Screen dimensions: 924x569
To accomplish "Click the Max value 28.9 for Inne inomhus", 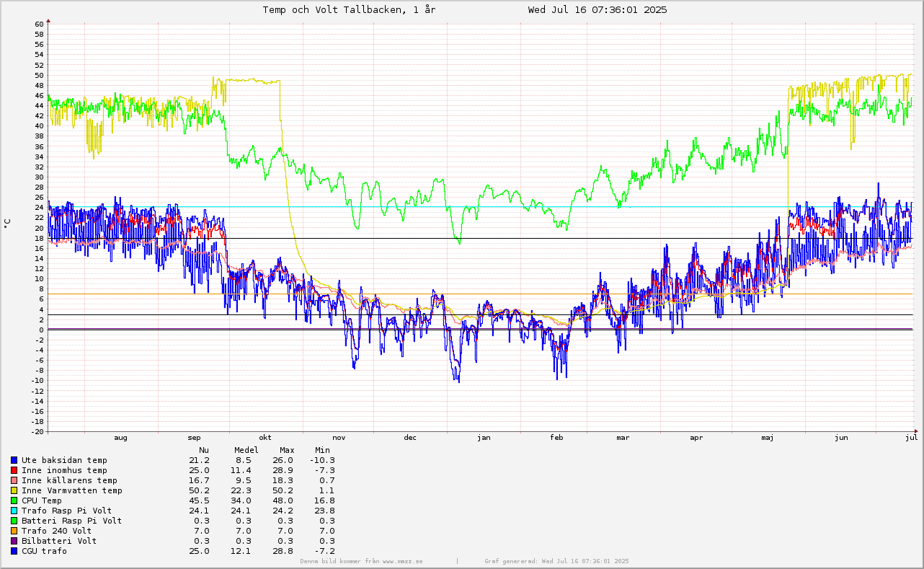I will click(283, 470).
